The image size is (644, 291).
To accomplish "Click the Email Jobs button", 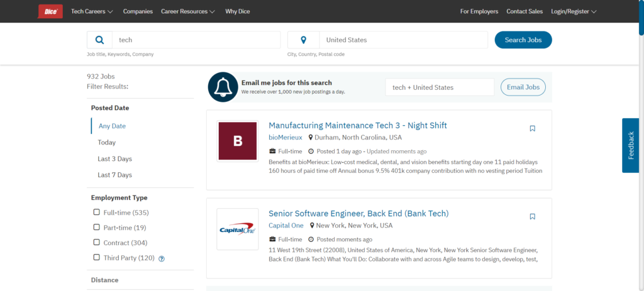I will pos(523,87).
